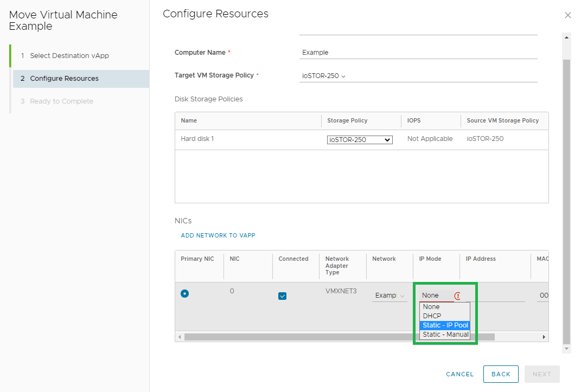Click the Primary NIC column header

coord(197,259)
